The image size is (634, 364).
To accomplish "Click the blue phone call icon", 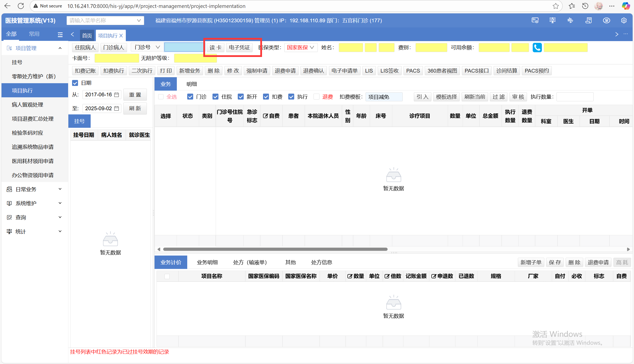I will 537,48.
